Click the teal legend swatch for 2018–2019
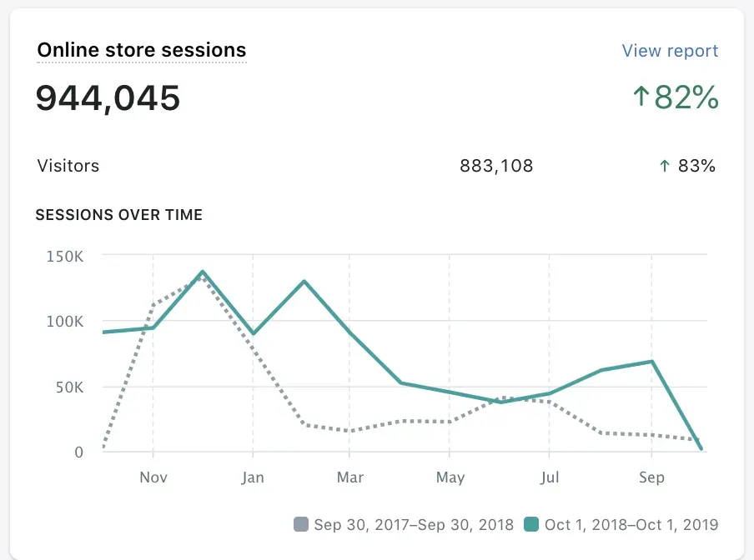The image size is (754, 560). (531, 524)
